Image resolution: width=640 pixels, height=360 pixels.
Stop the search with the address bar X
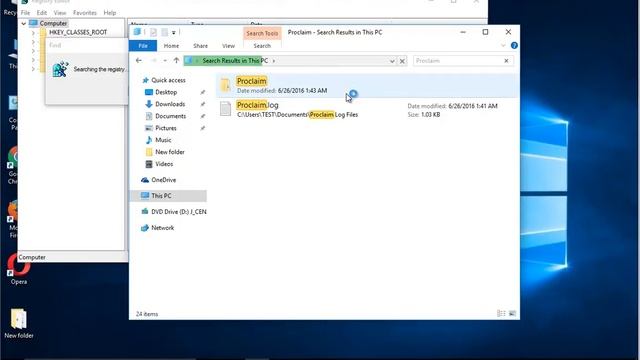tap(402, 61)
